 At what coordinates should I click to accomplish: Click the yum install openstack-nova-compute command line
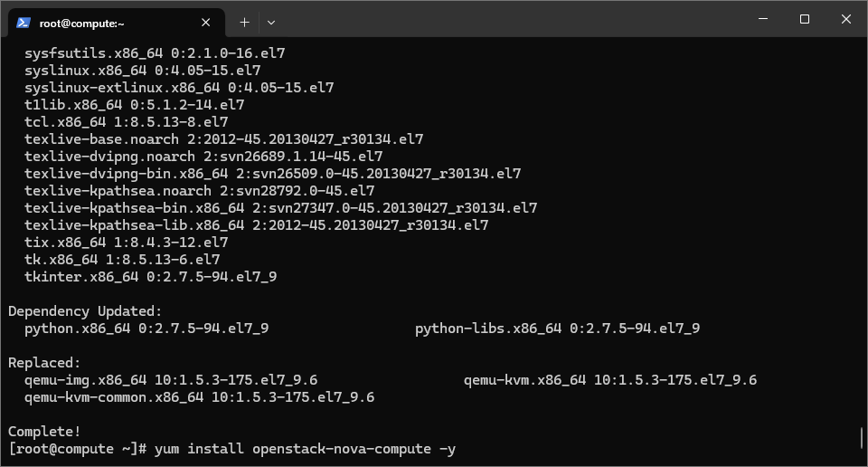(x=232, y=449)
